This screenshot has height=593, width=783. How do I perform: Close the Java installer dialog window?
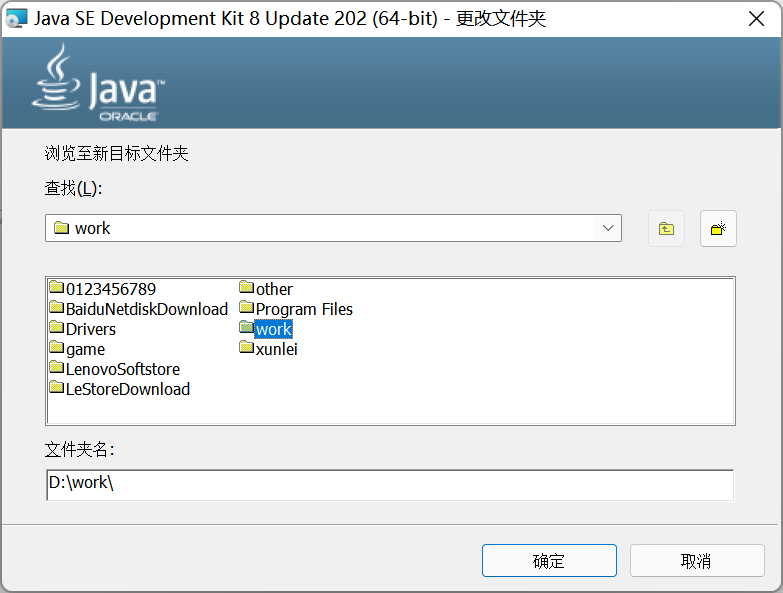757,19
